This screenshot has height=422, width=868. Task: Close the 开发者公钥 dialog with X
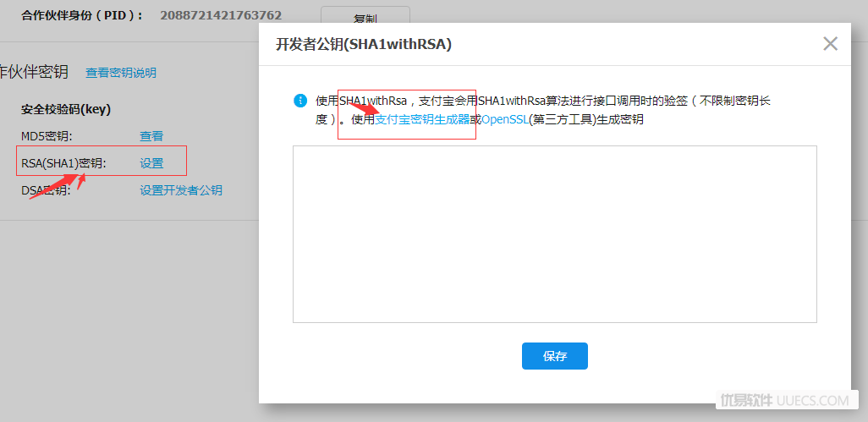830,44
